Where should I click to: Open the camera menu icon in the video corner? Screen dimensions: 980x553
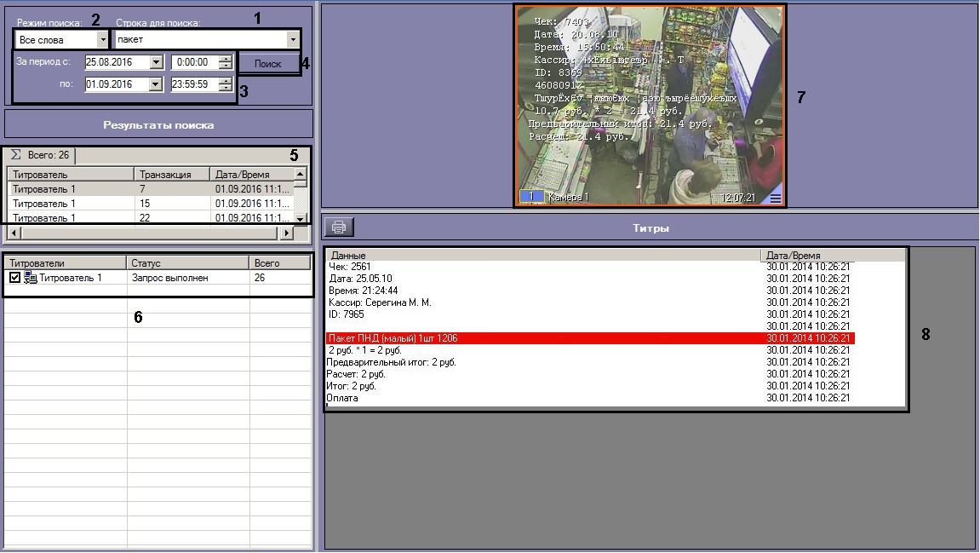(x=775, y=198)
